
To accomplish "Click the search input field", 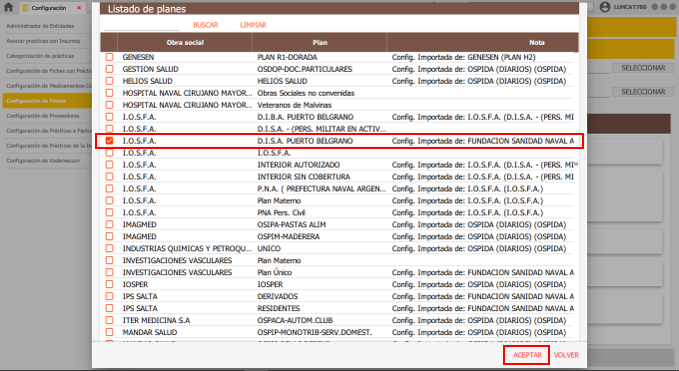I will 142,25.
